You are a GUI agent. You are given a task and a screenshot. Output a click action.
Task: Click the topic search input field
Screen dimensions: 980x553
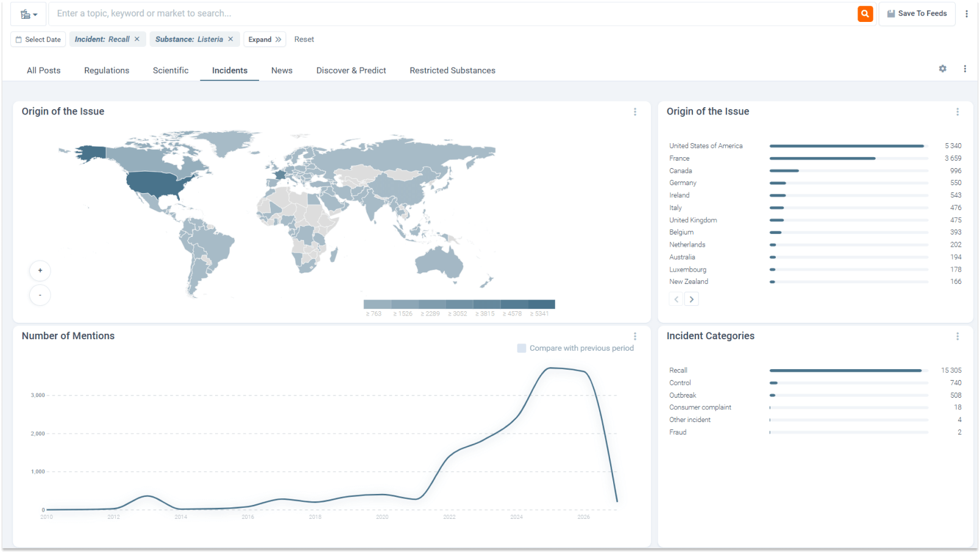pos(451,13)
